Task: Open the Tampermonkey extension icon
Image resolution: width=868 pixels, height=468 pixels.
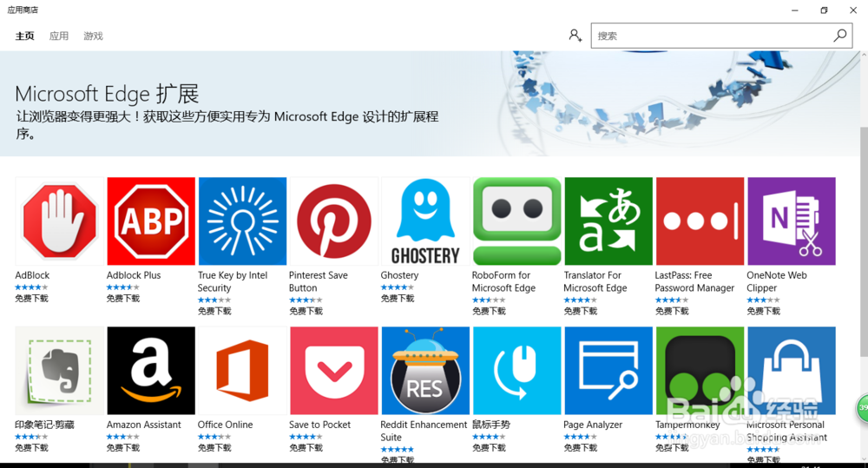Action: click(x=700, y=371)
